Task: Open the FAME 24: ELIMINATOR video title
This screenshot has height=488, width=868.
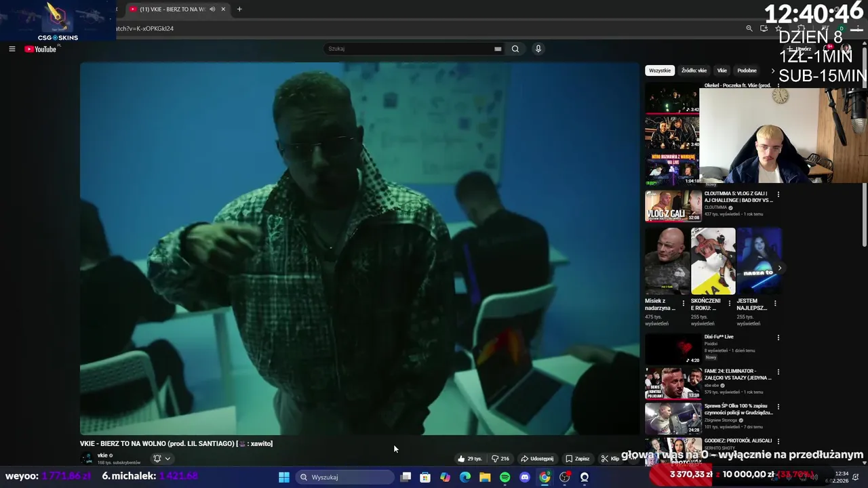Action: 738,375
